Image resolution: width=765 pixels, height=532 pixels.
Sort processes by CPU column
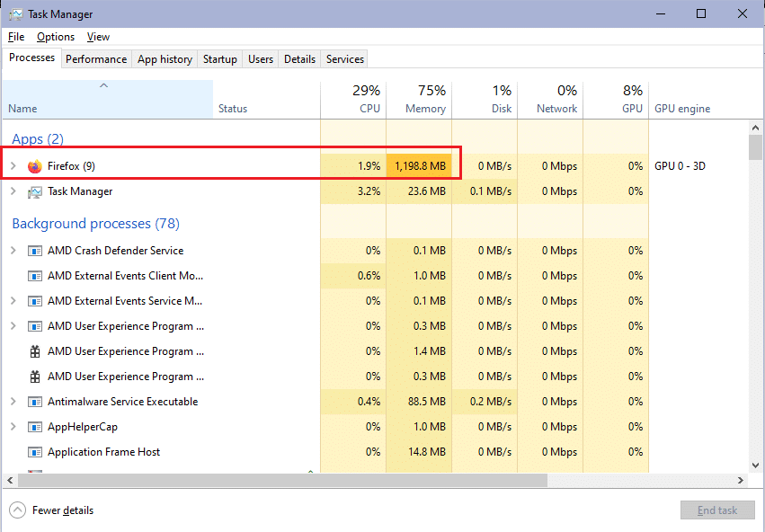point(353,100)
